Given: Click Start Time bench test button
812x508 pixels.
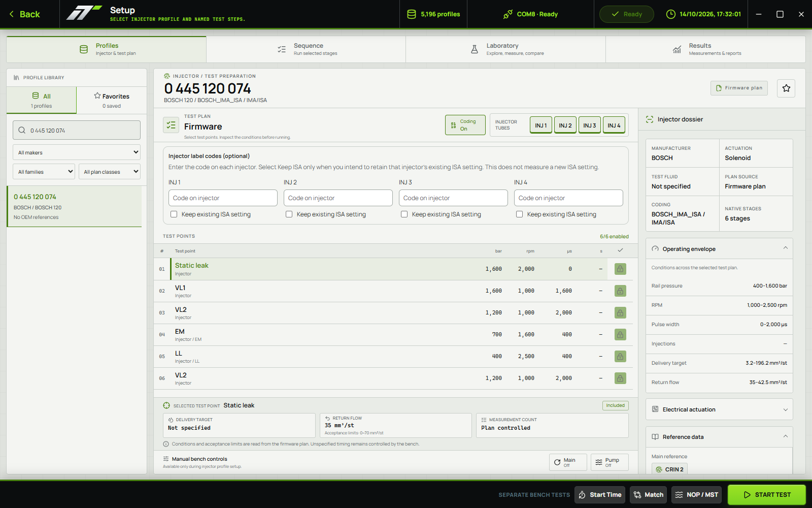Looking at the screenshot, I should (600, 495).
